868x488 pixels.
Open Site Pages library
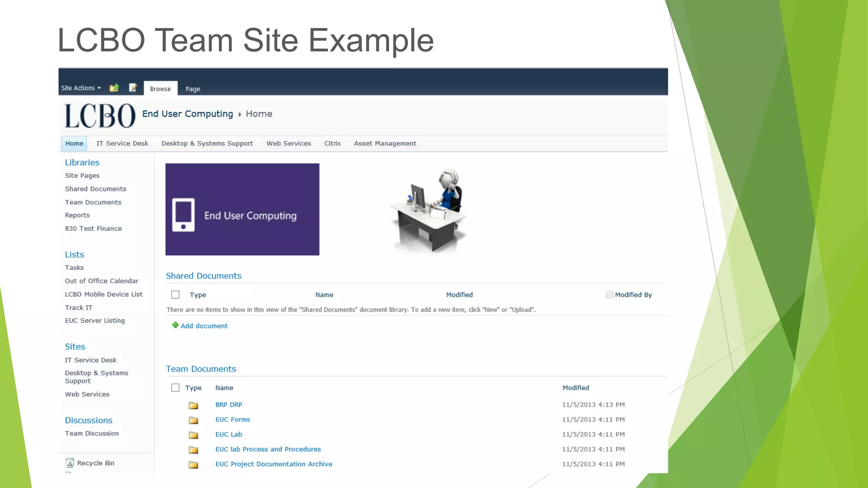coord(82,176)
